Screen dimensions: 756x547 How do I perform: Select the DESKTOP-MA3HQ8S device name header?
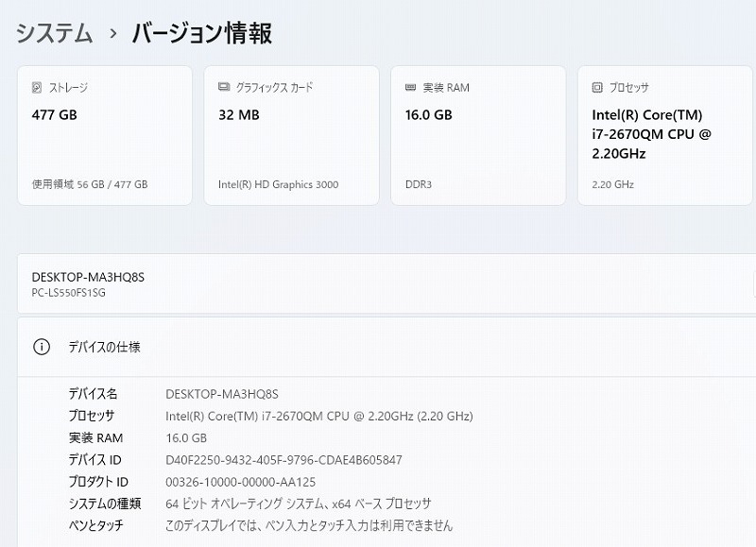pos(88,277)
